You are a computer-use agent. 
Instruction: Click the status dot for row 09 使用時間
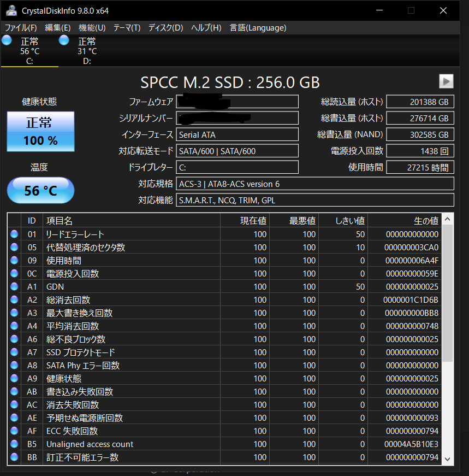click(x=14, y=260)
